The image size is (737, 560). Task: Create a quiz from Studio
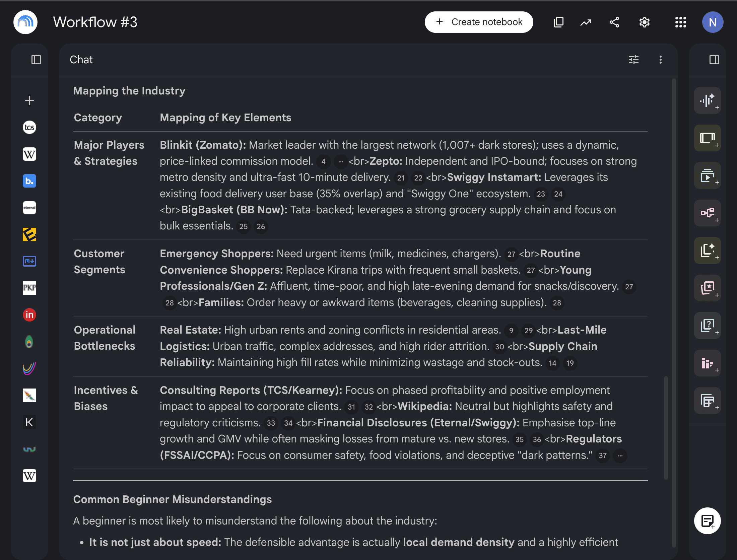coord(707,326)
